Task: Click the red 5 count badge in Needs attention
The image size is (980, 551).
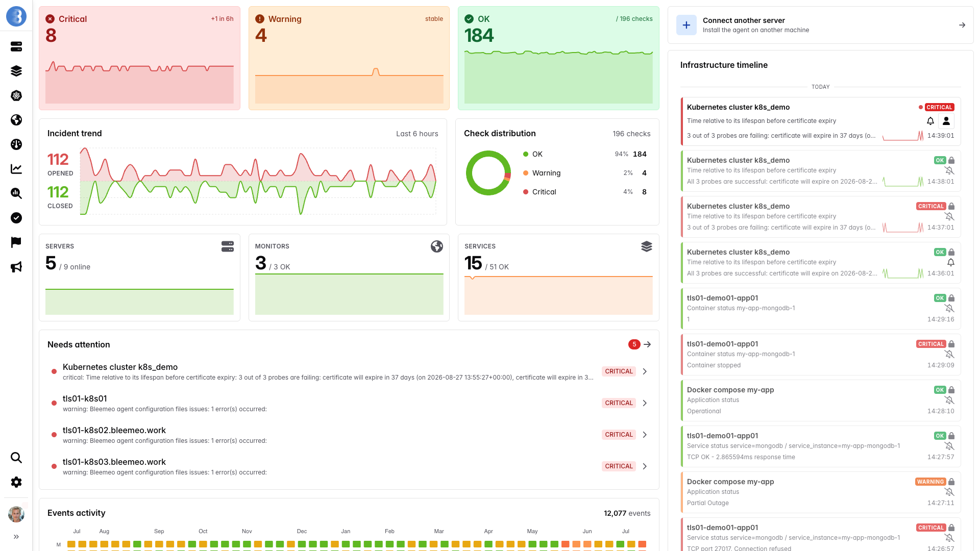Action: [x=634, y=344]
